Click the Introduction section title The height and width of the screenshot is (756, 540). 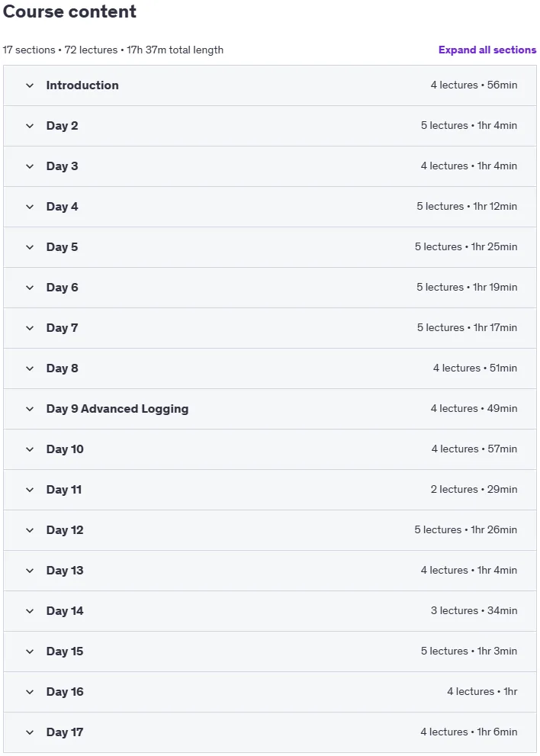click(82, 85)
